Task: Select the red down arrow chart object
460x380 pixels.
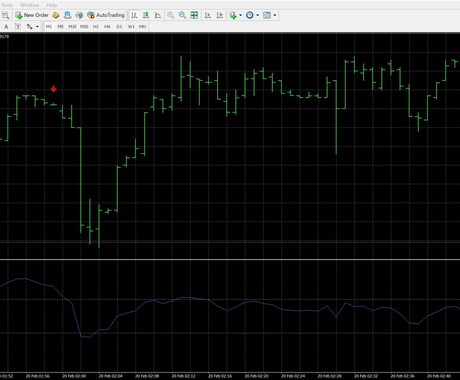Action: point(53,89)
